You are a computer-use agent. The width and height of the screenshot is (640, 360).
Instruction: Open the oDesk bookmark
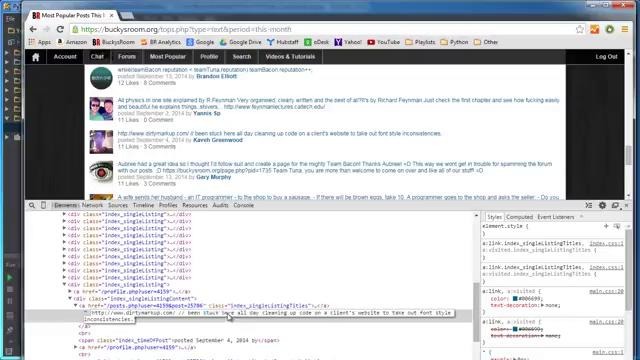[316, 42]
